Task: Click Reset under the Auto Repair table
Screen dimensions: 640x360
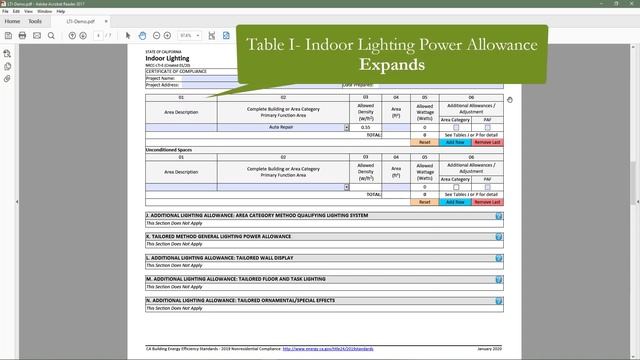Action: (424, 142)
